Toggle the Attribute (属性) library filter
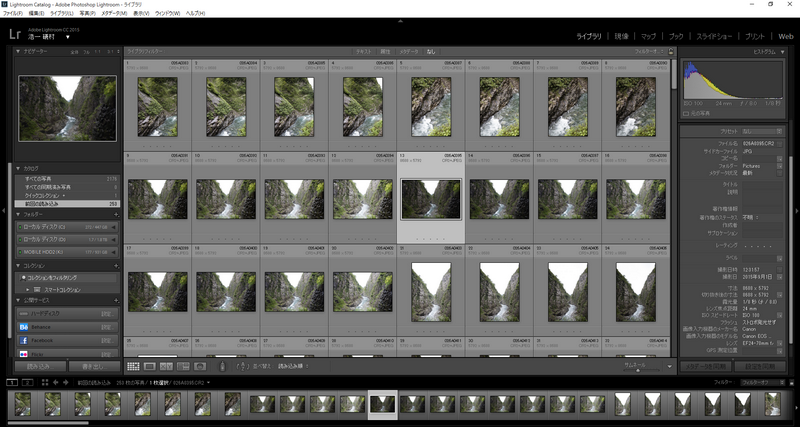The height and width of the screenshot is (427, 800). 385,52
